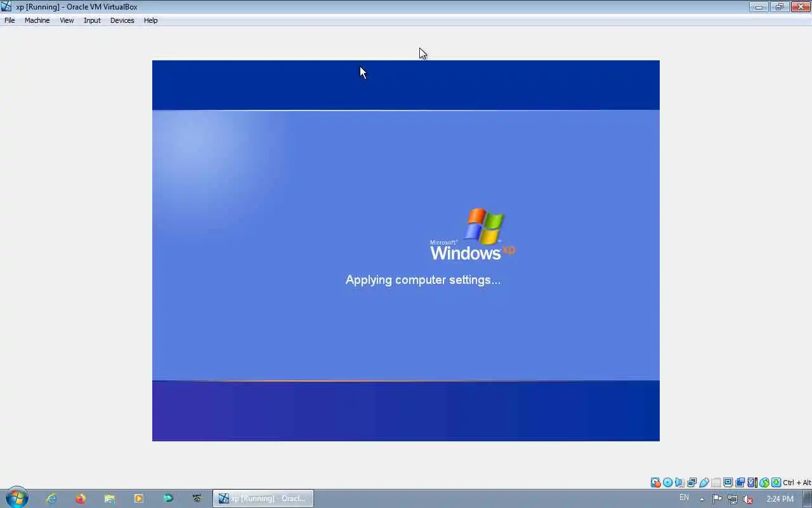Click the EN language indicator
812x508 pixels.
click(x=684, y=498)
